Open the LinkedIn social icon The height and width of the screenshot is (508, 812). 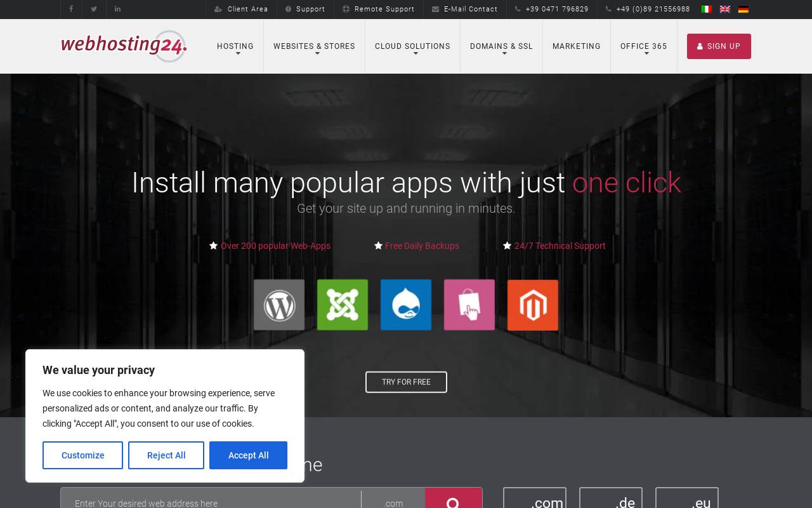click(117, 9)
